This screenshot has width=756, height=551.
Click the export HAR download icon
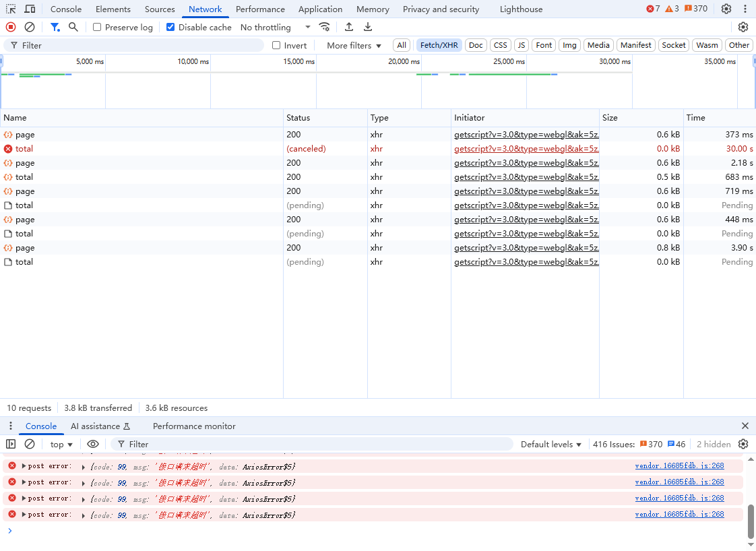coord(368,27)
